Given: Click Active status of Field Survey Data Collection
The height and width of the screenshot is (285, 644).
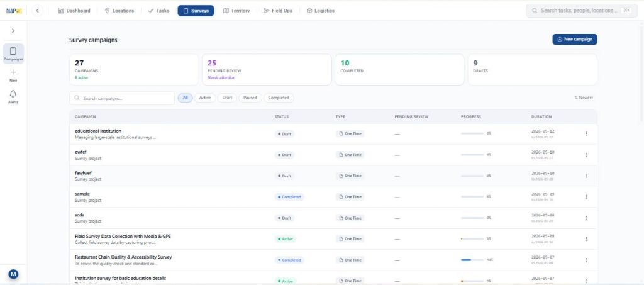Looking at the screenshot, I should [x=286, y=239].
